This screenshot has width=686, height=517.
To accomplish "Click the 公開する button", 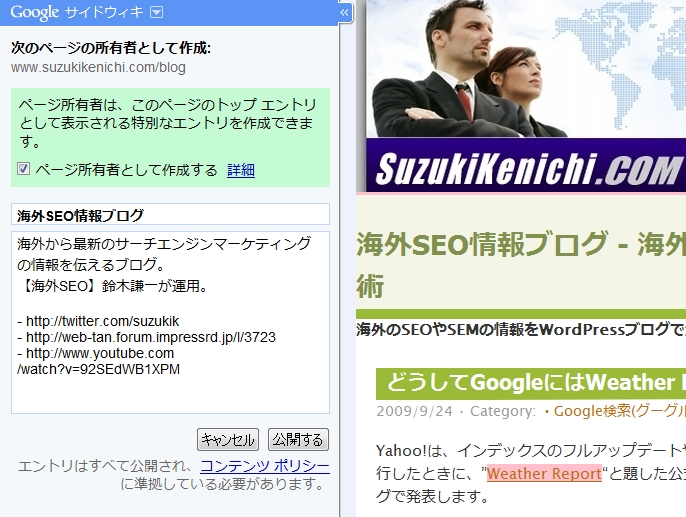I will pos(298,440).
